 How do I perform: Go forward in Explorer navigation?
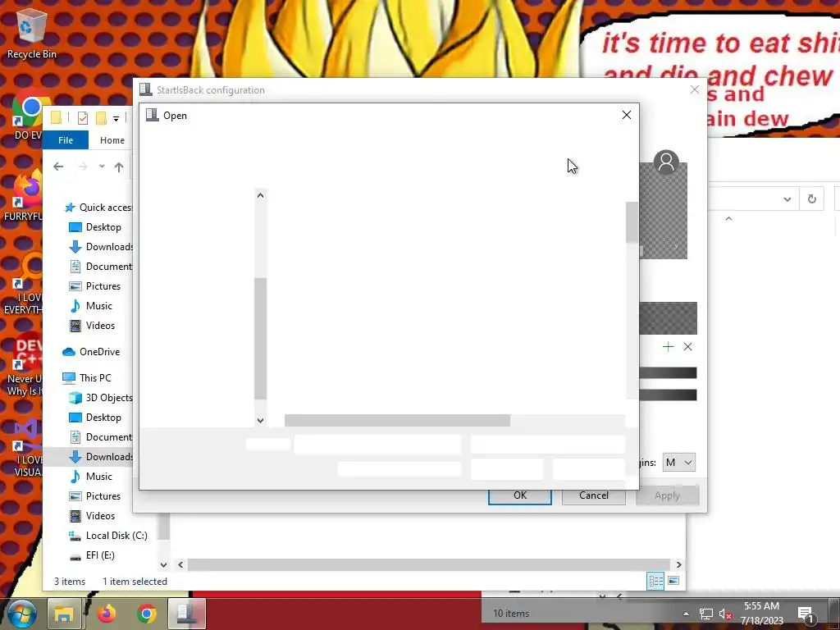pos(82,167)
